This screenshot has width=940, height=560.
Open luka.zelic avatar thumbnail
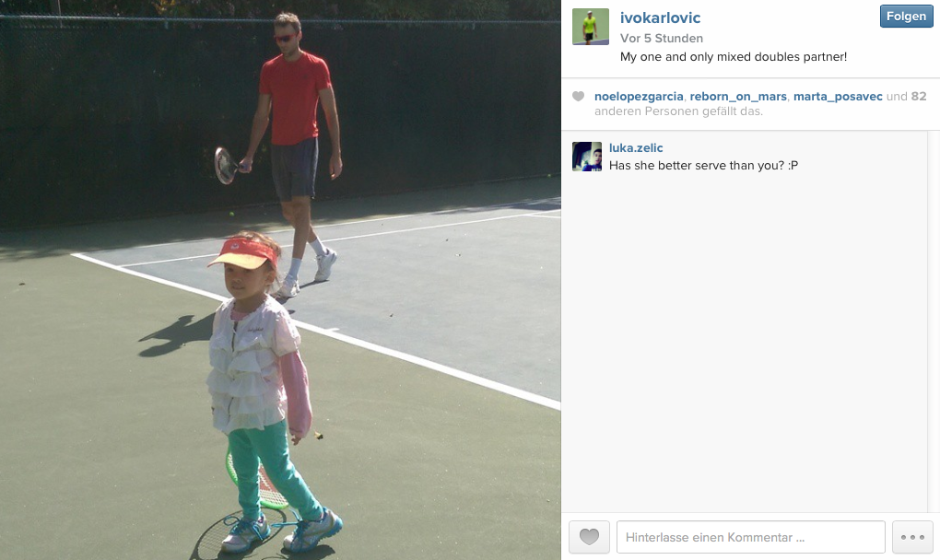click(587, 157)
